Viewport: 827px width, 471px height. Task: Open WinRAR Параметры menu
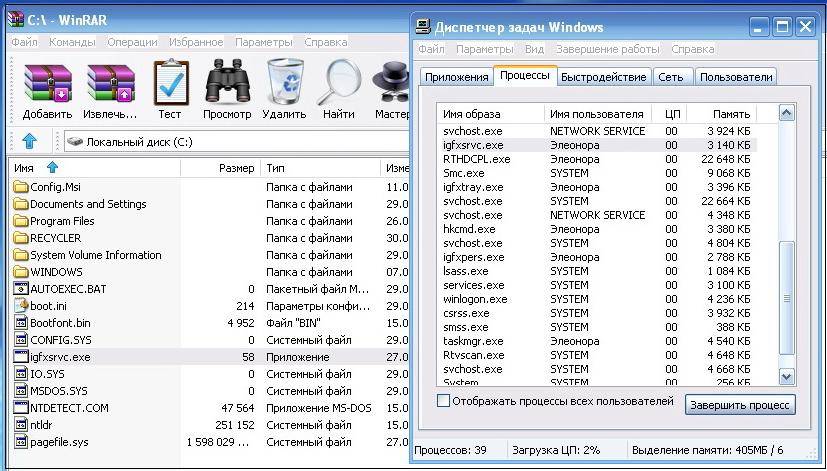click(x=264, y=42)
